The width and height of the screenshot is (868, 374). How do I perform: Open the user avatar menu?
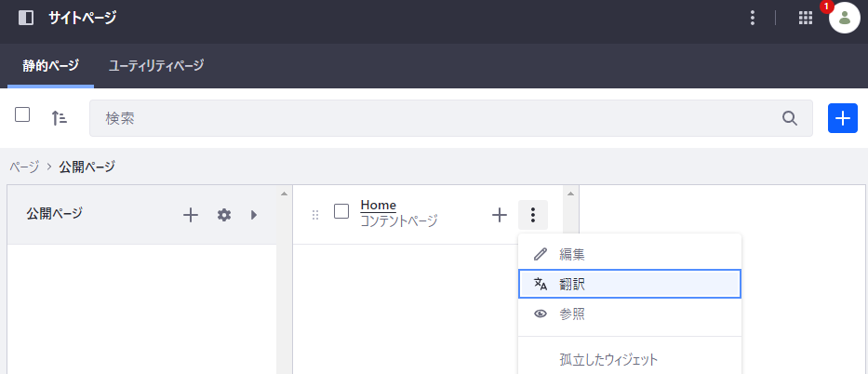tap(844, 18)
